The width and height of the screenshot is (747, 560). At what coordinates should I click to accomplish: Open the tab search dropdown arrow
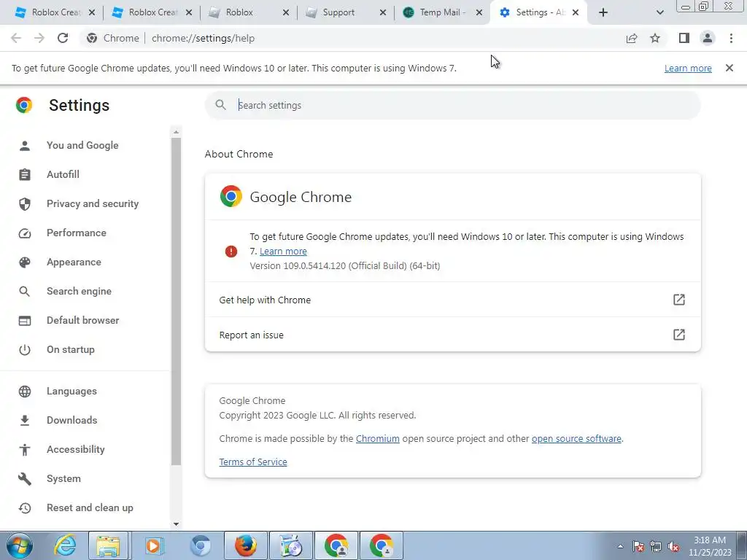[659, 12]
